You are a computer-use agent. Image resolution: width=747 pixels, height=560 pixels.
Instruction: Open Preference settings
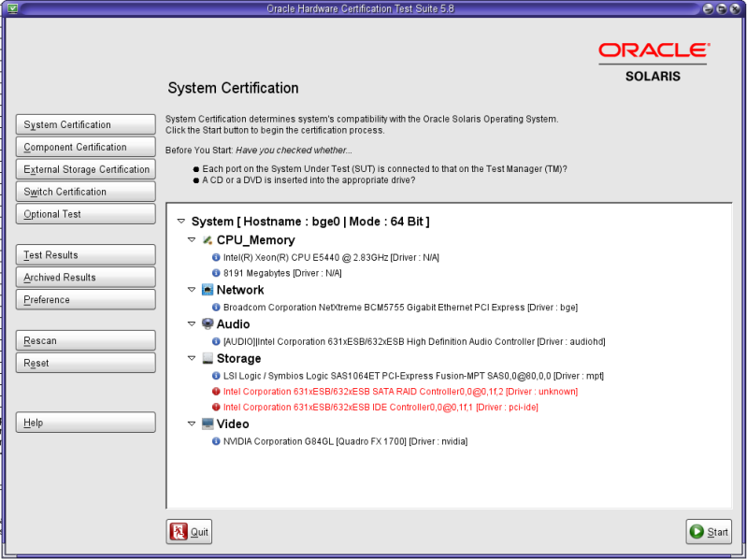click(86, 299)
